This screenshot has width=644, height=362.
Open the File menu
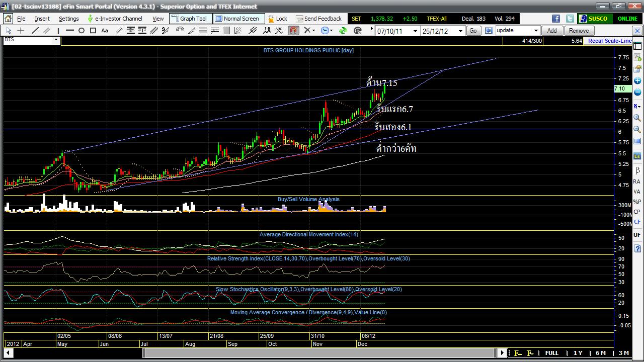point(21,19)
